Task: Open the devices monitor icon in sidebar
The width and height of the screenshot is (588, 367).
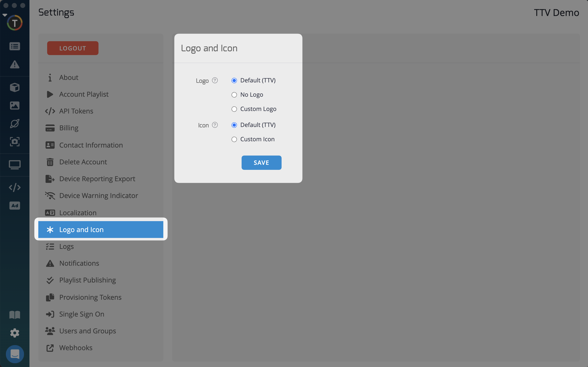Action: (x=15, y=165)
